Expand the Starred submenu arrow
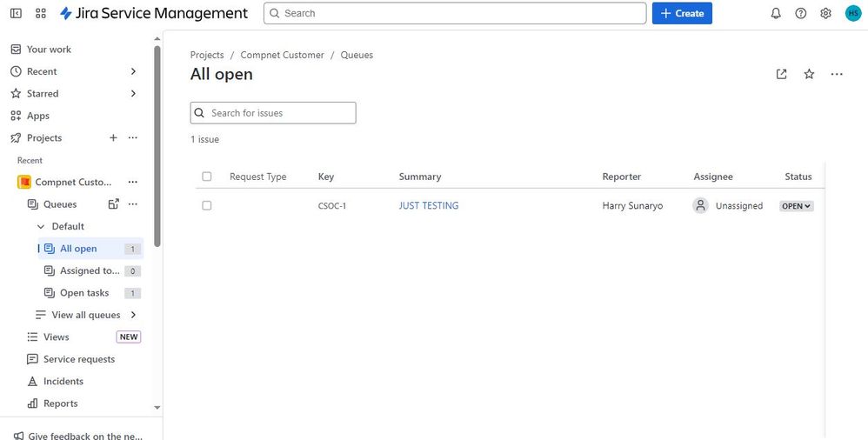 [133, 94]
